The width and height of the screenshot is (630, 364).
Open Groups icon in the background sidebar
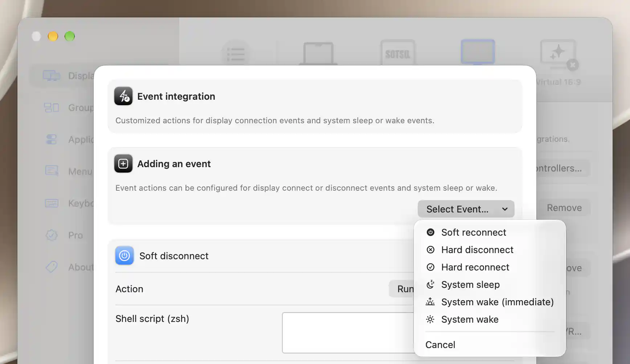pos(52,108)
